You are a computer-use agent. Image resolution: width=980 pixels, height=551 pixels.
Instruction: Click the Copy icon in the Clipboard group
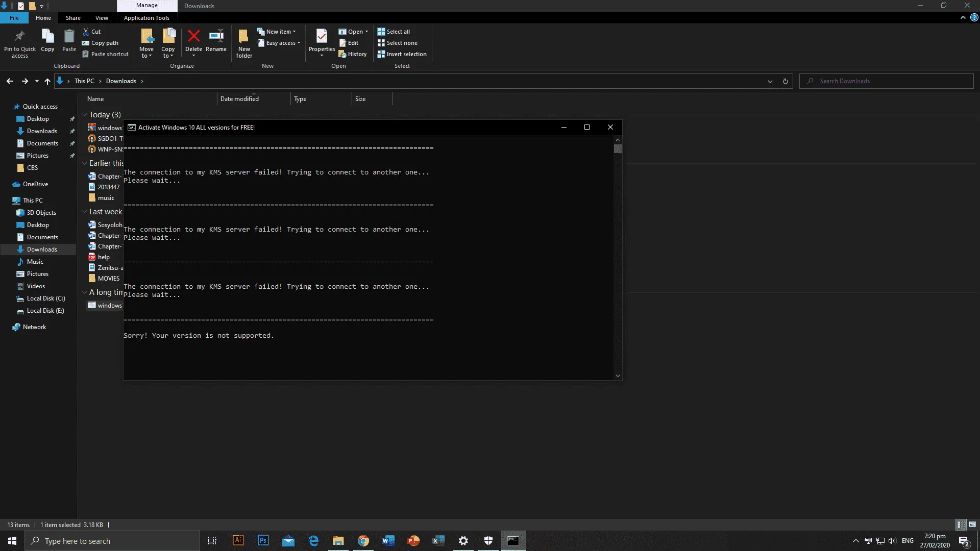pos(47,37)
